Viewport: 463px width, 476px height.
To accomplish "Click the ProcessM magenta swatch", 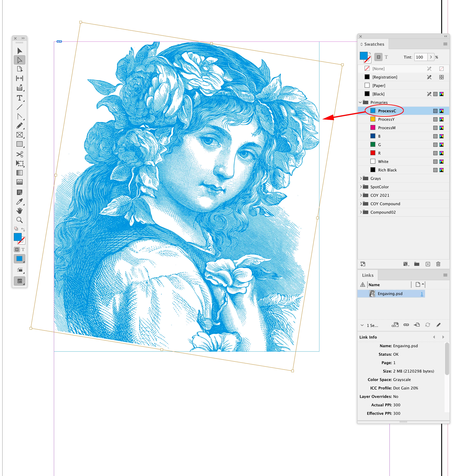I will click(387, 128).
